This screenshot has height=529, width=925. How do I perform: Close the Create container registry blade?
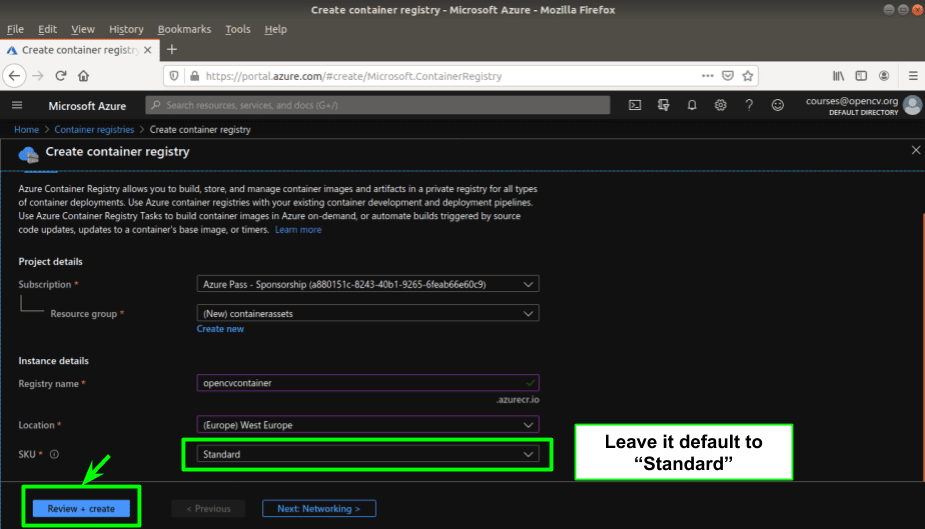tap(916, 150)
